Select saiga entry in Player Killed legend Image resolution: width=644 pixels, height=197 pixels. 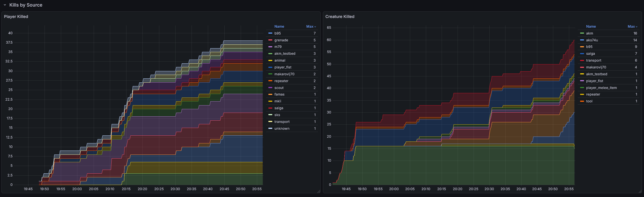point(279,108)
